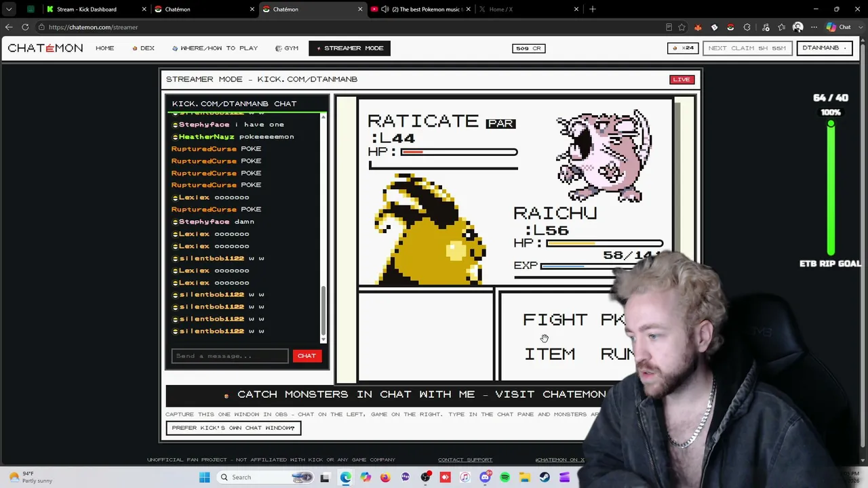
Task: Click the KICK.COM/DTANMANB CHAT header
Action: pos(234,104)
